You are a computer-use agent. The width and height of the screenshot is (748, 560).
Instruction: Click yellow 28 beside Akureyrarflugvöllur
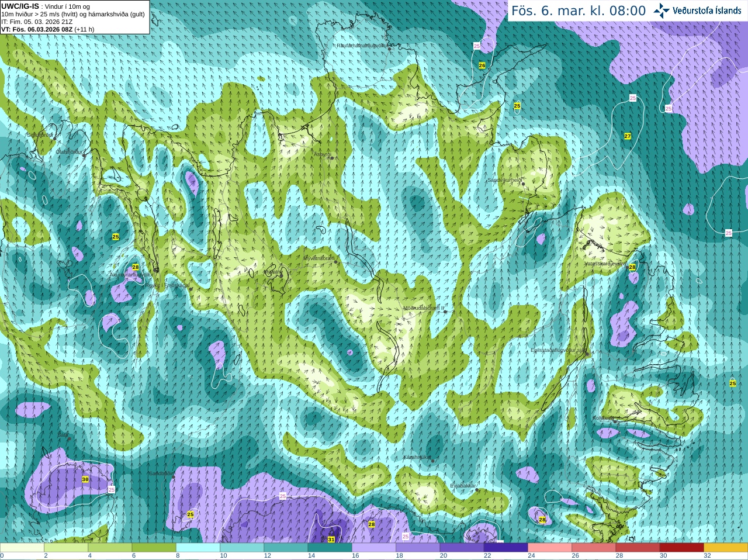point(136,267)
